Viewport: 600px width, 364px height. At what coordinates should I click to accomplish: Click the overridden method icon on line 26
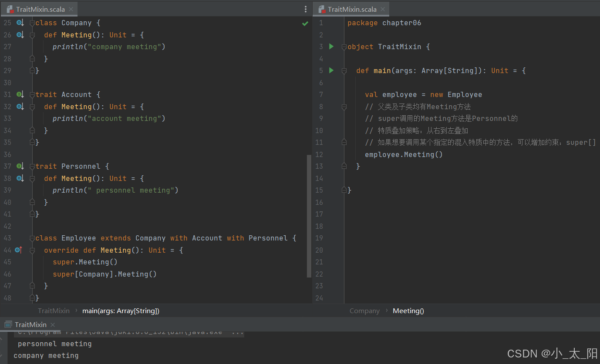click(x=20, y=35)
